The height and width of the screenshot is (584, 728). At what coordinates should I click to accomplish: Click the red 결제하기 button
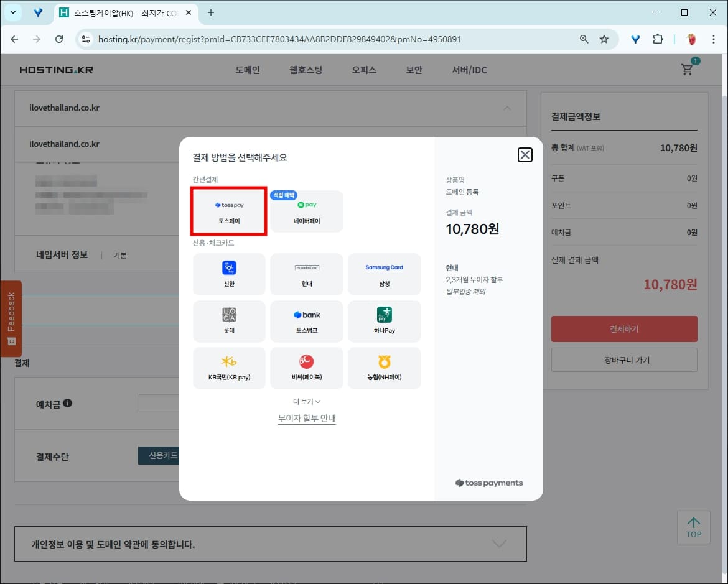[x=624, y=328]
